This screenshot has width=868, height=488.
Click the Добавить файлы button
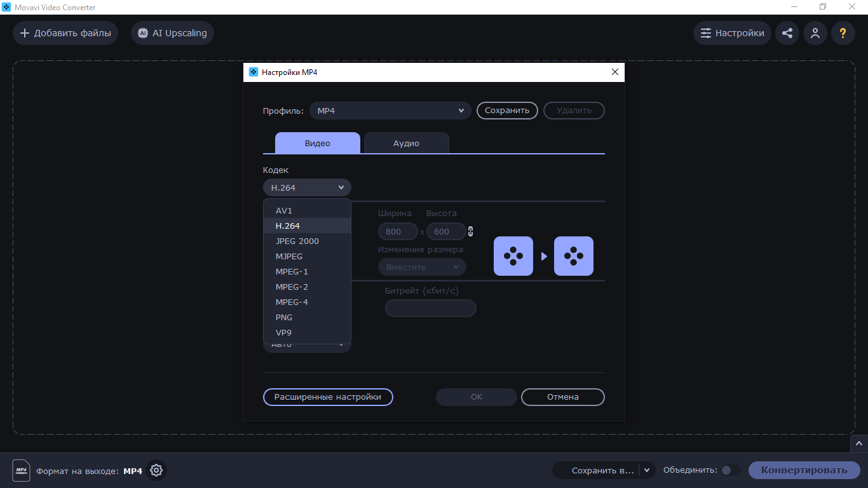point(65,33)
